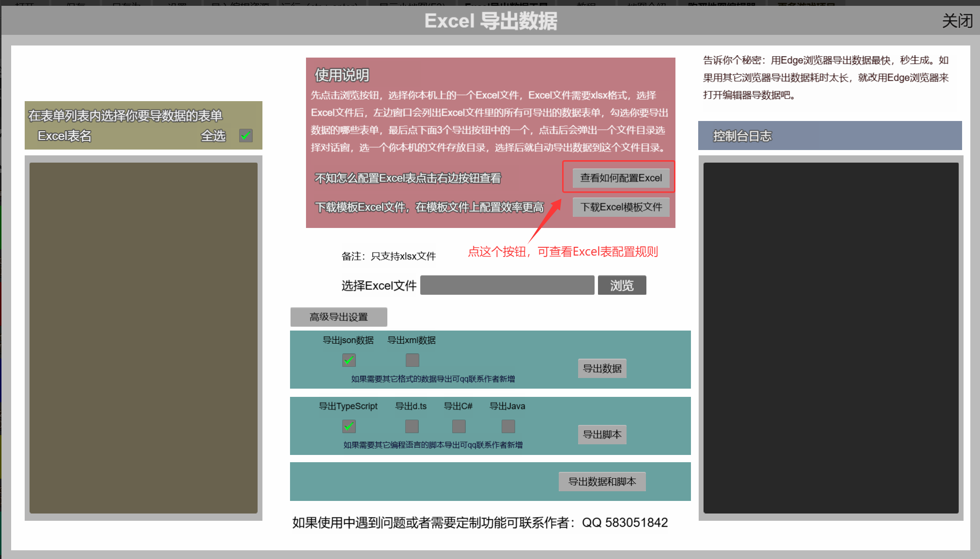Close the Excel导出数据 dialog via 关闭
980x559 pixels.
tap(957, 21)
